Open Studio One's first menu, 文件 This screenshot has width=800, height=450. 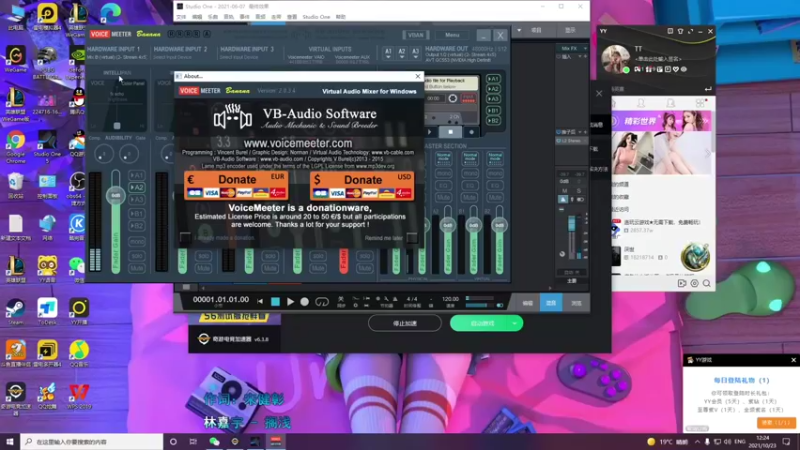pos(181,17)
